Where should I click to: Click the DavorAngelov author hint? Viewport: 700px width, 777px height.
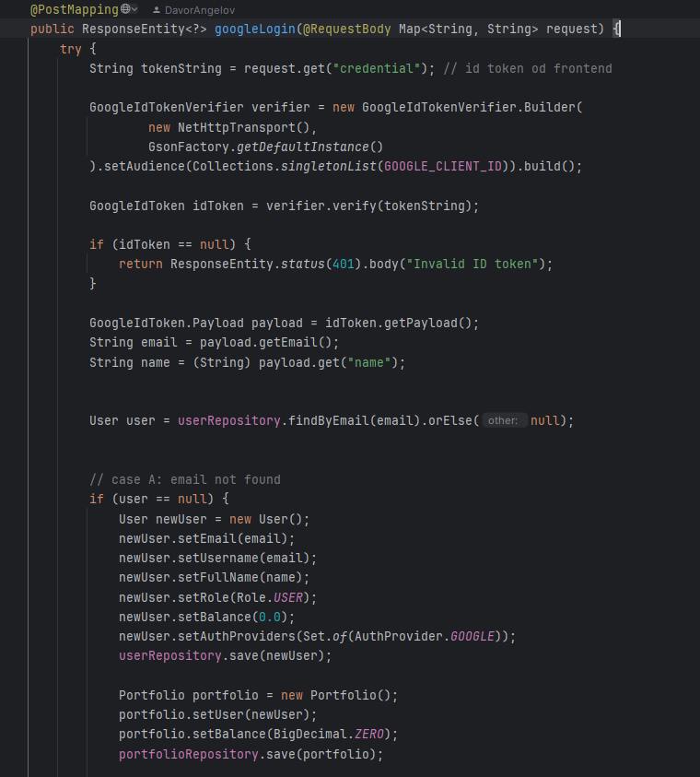195,9
